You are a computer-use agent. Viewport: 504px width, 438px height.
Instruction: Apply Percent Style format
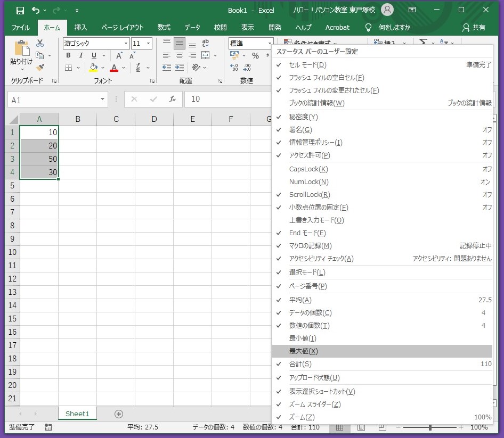coord(256,55)
